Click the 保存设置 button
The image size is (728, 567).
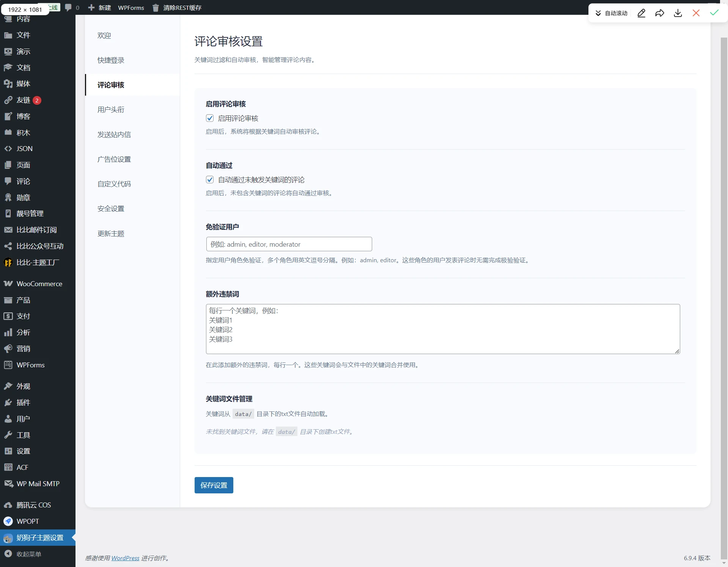(214, 485)
